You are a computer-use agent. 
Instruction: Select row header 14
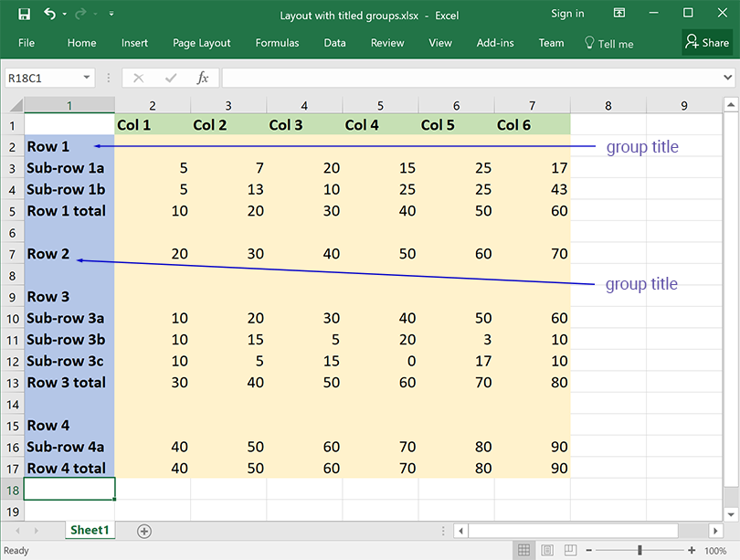coord(13,405)
